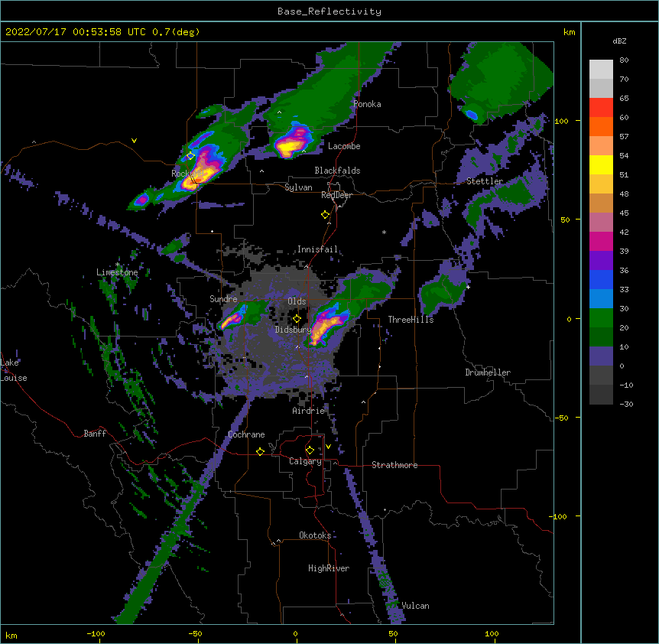Click the yellow V marker in the northwest area
This screenshot has width=659, height=644.
click(134, 141)
